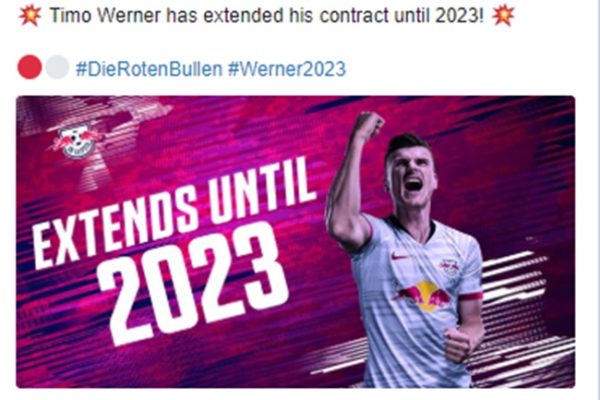Image resolution: width=600 pixels, height=400 pixels.
Task: Click the white stripe graphics beside the player
Action: pos(513,278)
